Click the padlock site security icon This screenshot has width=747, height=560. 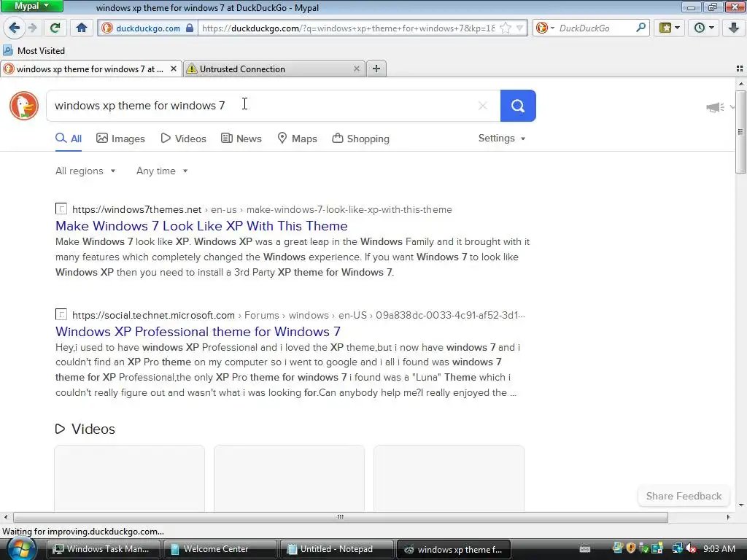190,28
